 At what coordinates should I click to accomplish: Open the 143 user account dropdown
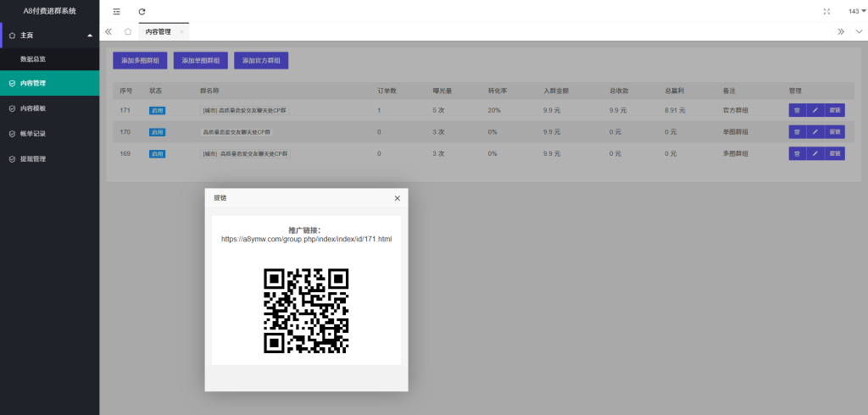pyautogui.click(x=857, y=11)
